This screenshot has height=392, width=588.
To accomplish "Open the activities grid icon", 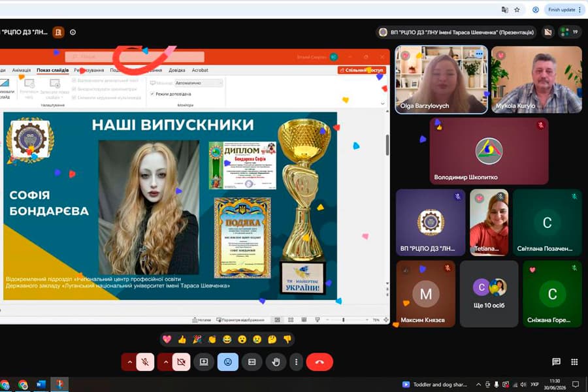I will coord(574,361).
